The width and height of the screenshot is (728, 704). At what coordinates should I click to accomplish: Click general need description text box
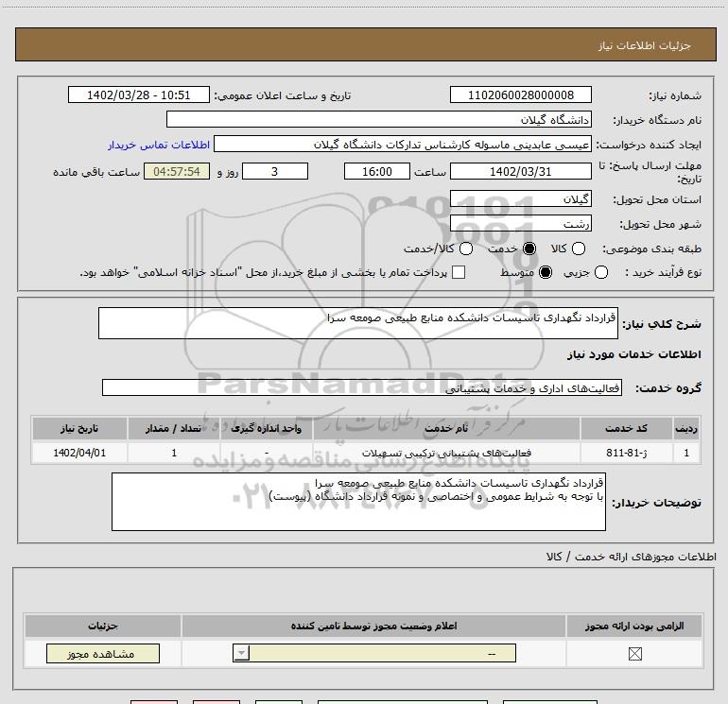[x=358, y=323]
